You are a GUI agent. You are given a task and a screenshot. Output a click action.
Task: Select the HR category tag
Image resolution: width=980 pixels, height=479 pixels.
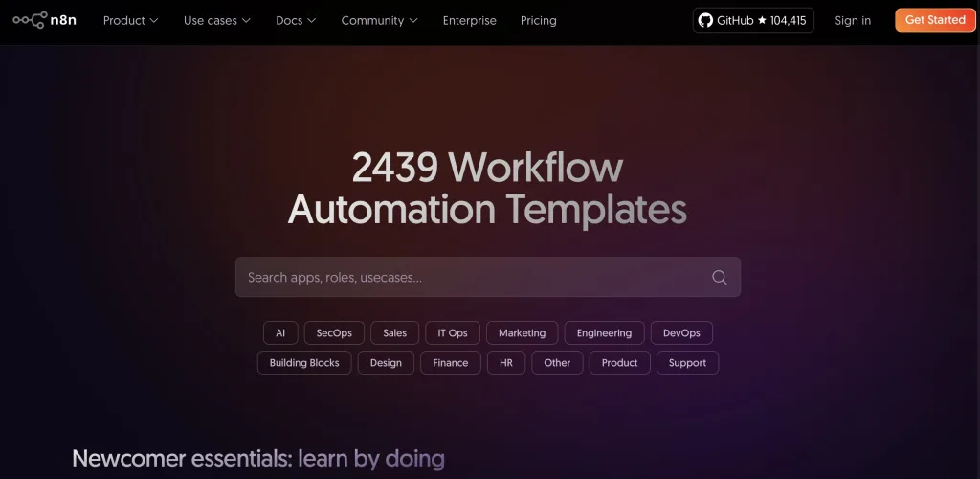[506, 363]
